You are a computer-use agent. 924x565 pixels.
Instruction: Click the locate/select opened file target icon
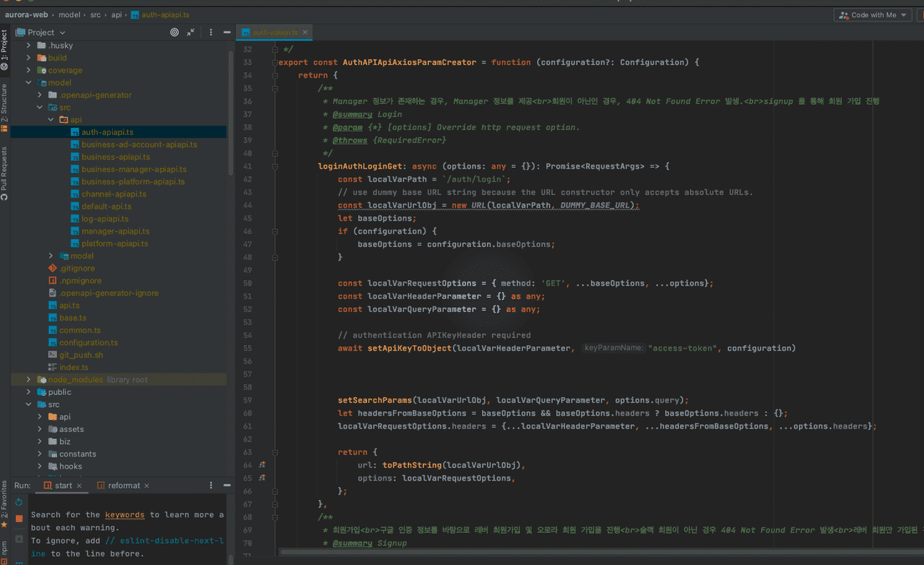tap(174, 32)
